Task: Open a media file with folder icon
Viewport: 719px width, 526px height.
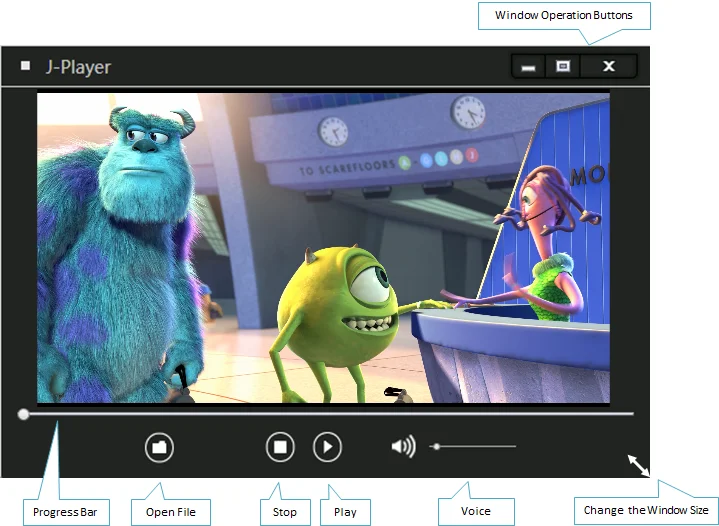Action: pos(159,447)
